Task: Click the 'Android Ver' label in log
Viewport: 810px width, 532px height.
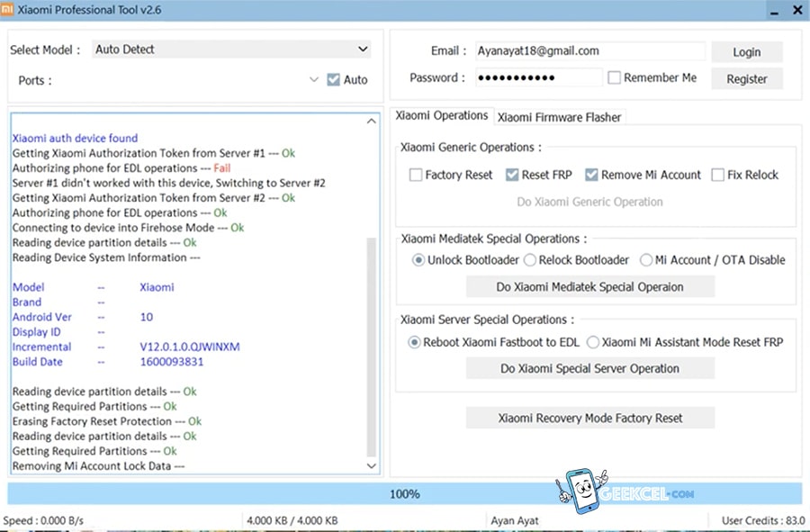Action: [41, 317]
